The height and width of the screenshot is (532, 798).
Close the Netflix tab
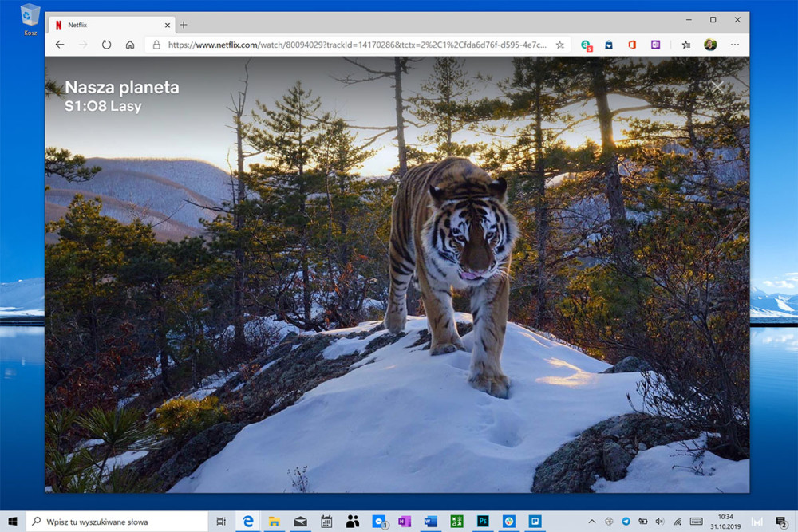tap(167, 25)
